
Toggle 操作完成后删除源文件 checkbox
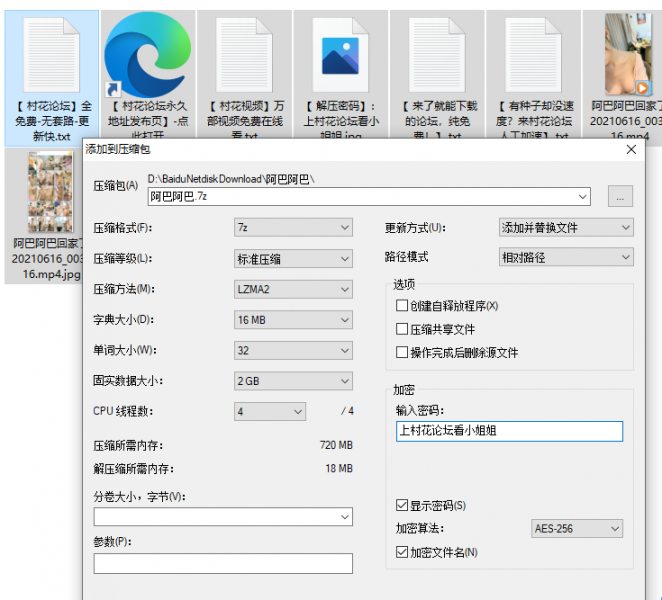point(403,353)
